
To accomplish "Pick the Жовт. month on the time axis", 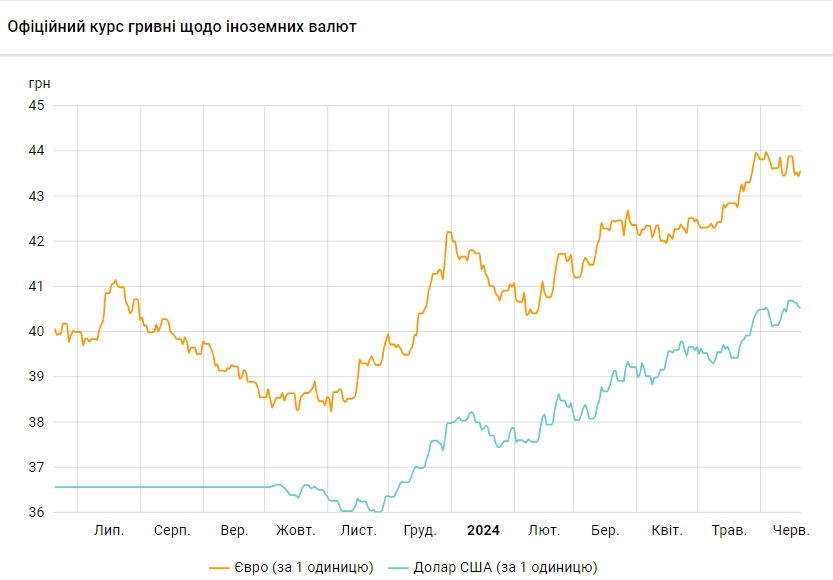I will pyautogui.click(x=296, y=530).
